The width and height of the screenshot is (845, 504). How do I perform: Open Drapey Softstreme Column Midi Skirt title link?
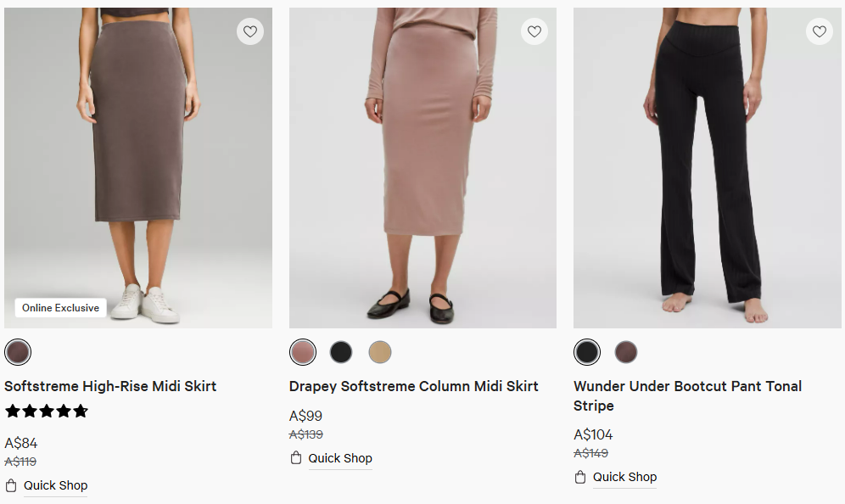tap(413, 386)
